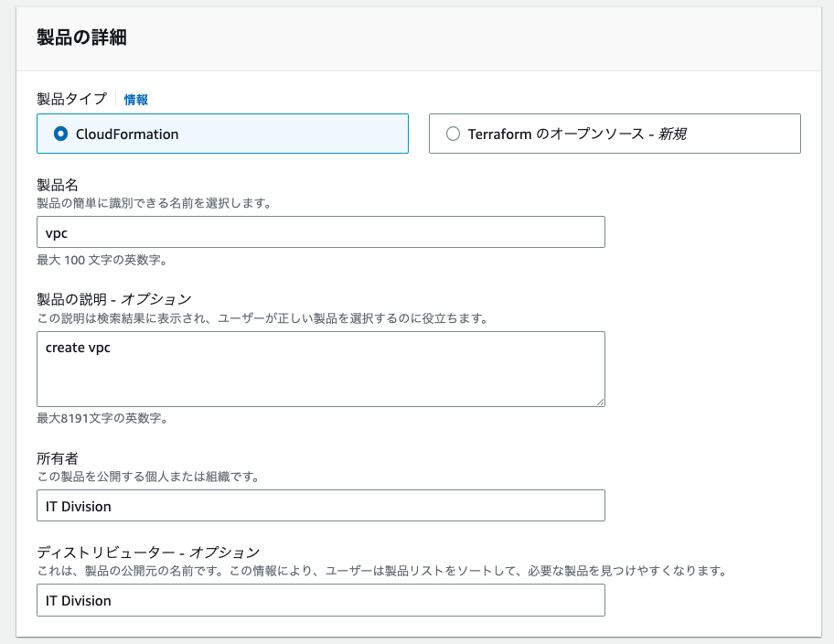Image resolution: width=834 pixels, height=644 pixels.
Task: Click the helper text この製品を公開する個人または組織です
Action: (147, 477)
